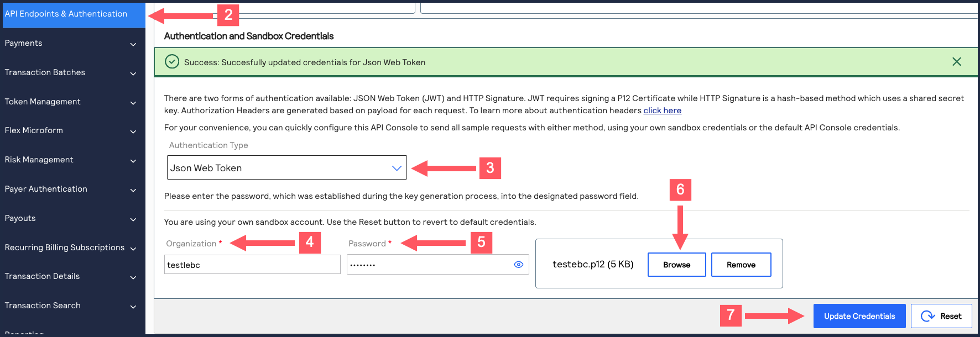This screenshot has height=337, width=980.
Task: Click the Organization input field
Action: pos(252,265)
